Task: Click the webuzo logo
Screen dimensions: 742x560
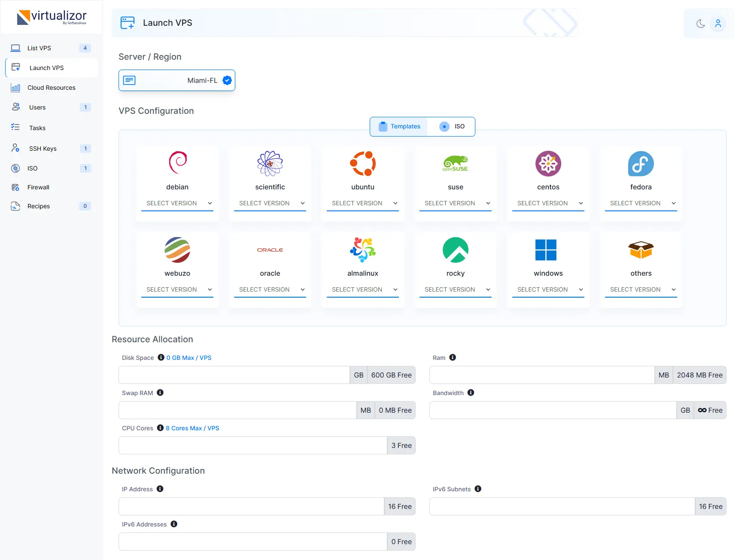Action: pyautogui.click(x=177, y=250)
